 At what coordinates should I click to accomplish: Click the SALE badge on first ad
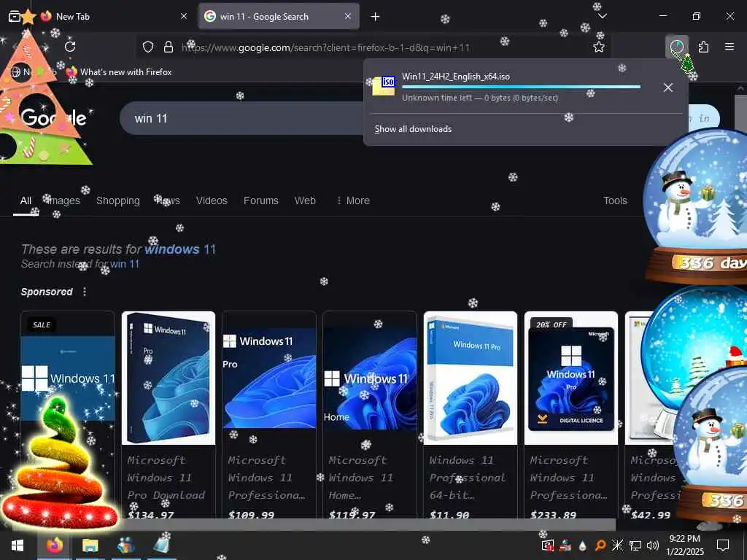(42, 324)
